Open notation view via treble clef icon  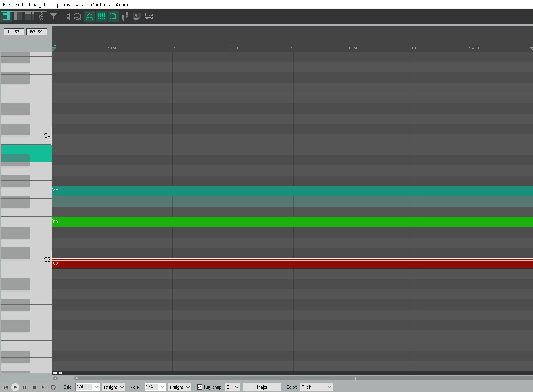(x=41, y=16)
